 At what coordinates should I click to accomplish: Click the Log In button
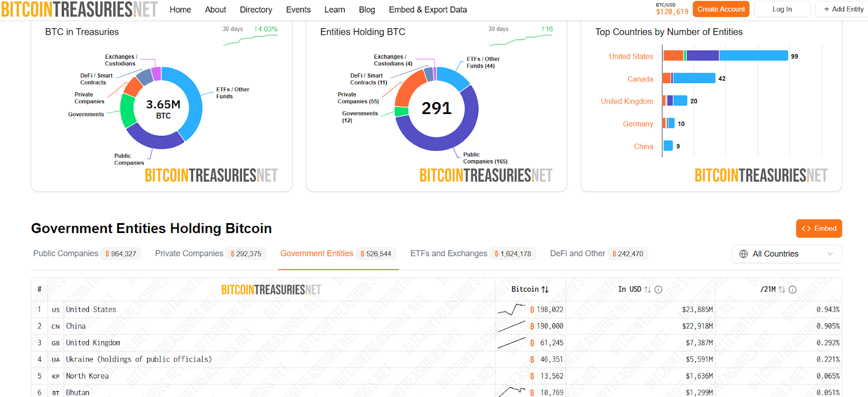coord(782,9)
